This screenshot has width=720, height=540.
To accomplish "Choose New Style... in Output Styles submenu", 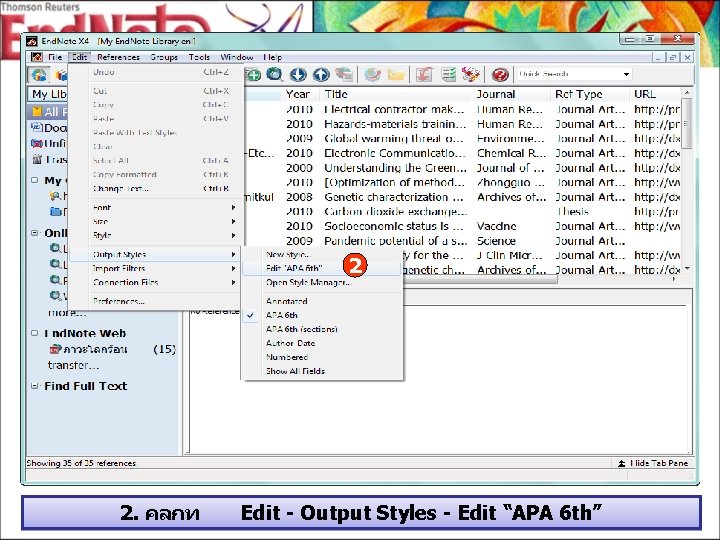I will tap(323, 254).
